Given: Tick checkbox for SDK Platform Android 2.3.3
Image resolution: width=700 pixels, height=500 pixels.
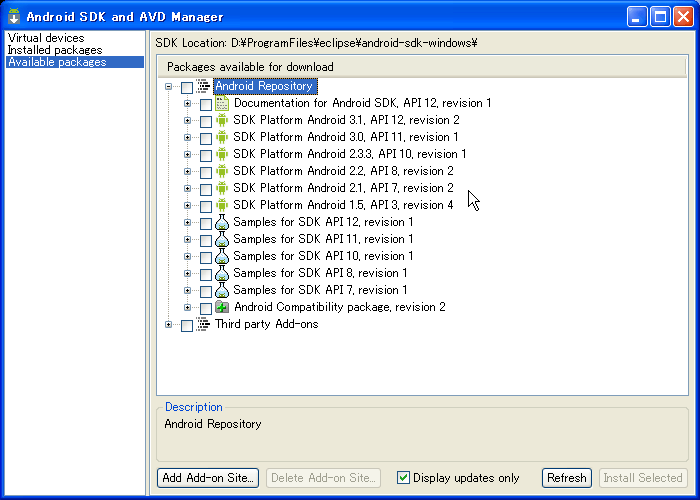Looking at the screenshot, I should (x=205, y=155).
